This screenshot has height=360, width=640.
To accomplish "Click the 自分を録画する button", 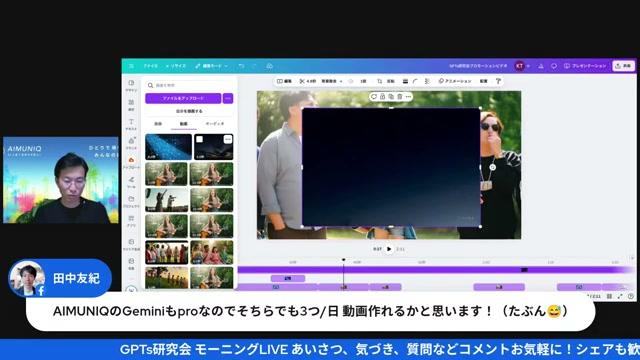I will pyautogui.click(x=189, y=111).
